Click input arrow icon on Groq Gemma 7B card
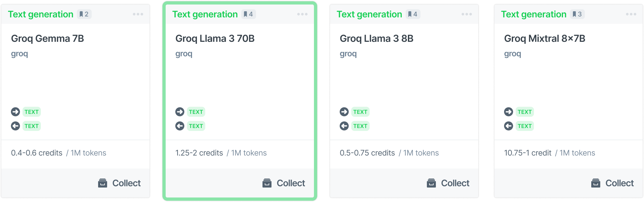644x202 pixels. point(15,112)
